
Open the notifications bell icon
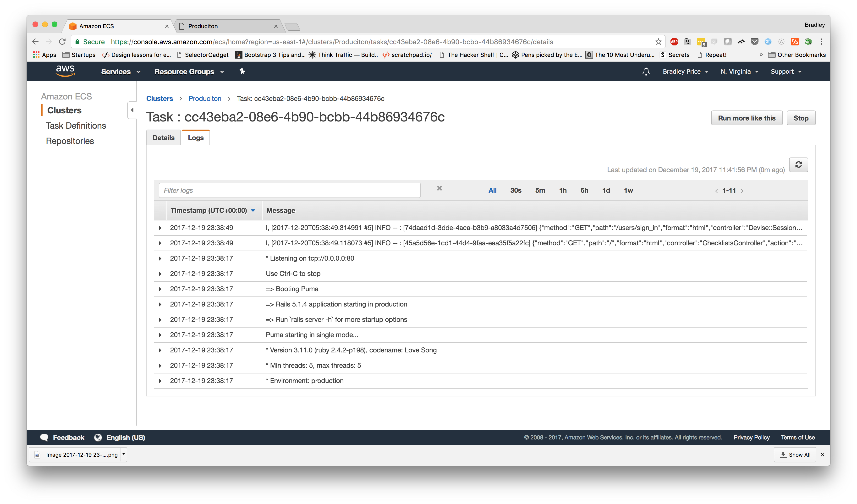coord(646,71)
